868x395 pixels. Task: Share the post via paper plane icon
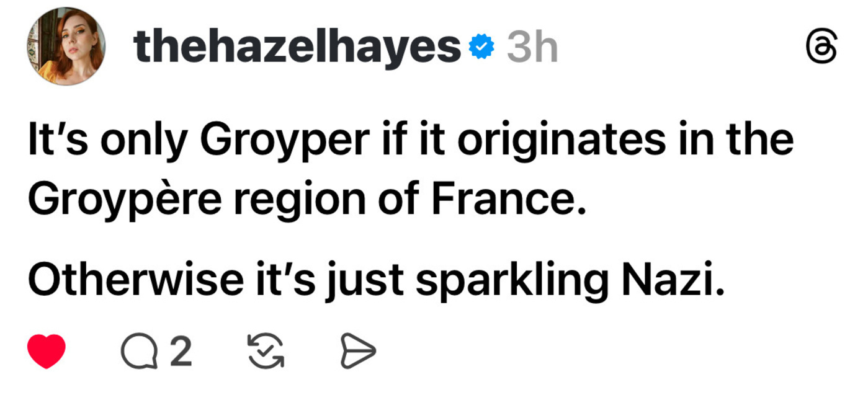(x=358, y=352)
